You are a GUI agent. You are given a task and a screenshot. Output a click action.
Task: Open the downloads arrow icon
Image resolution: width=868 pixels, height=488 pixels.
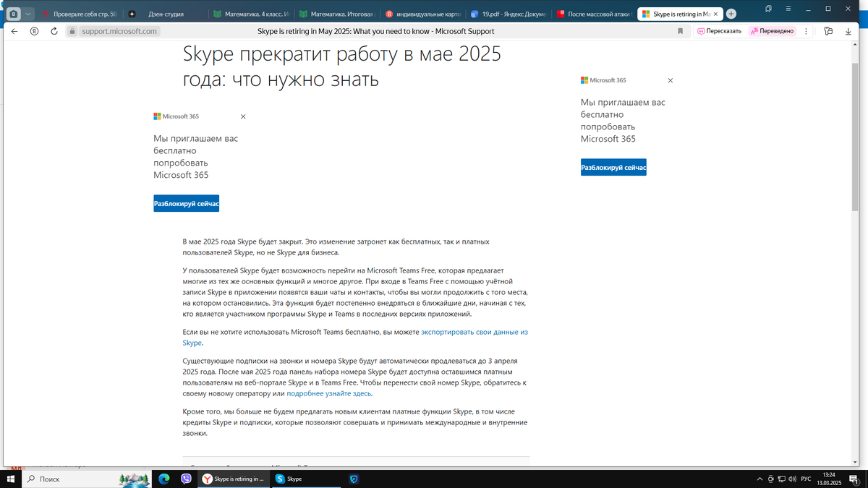[848, 31]
